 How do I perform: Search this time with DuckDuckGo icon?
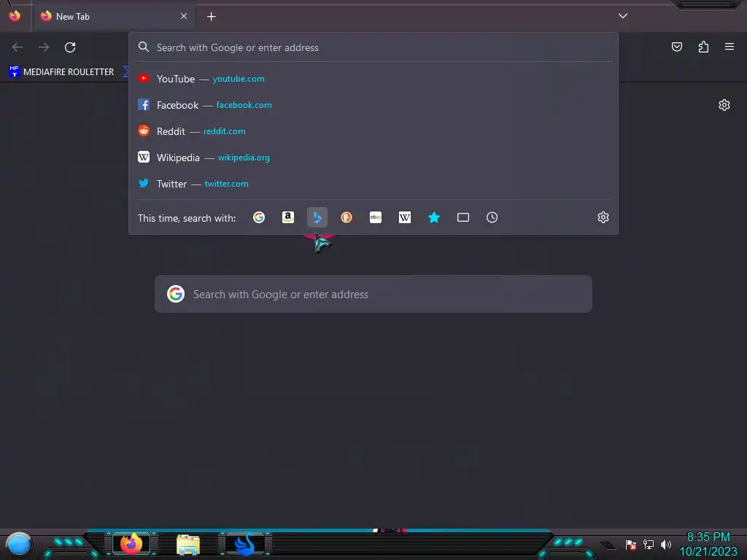(347, 217)
